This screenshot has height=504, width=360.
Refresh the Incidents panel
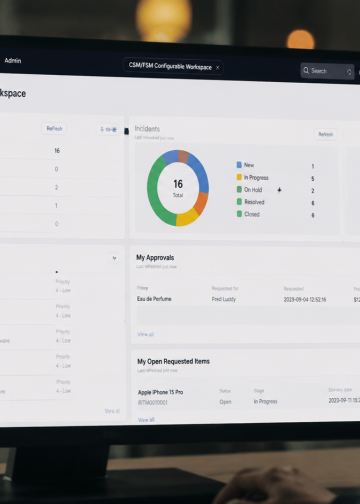325,134
